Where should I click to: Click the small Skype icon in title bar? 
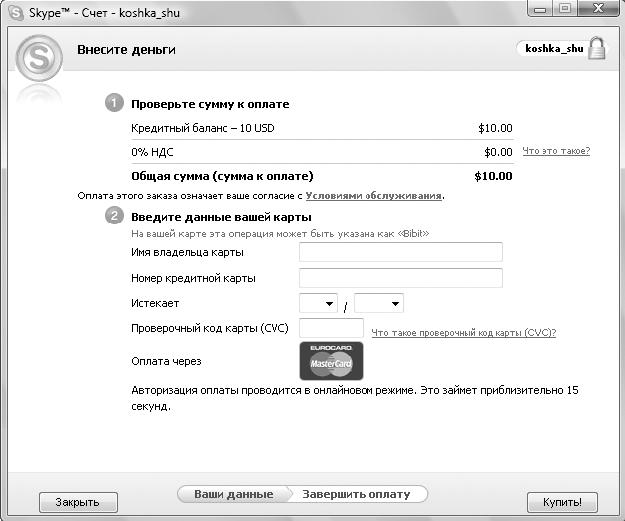[16, 12]
